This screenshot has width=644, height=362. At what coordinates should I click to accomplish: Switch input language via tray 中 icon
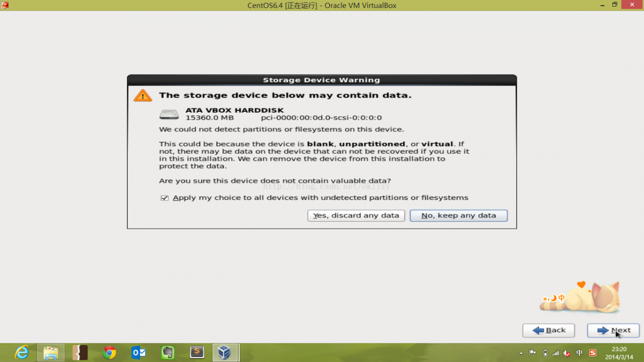580,353
